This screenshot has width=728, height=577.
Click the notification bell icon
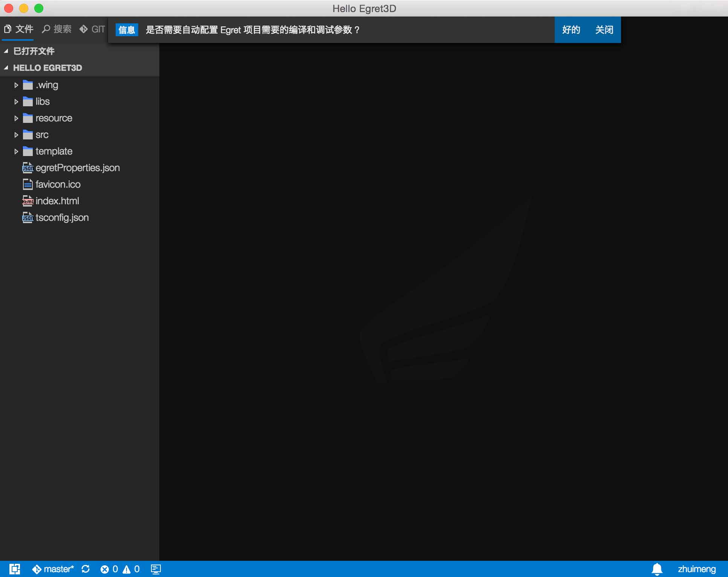click(657, 569)
